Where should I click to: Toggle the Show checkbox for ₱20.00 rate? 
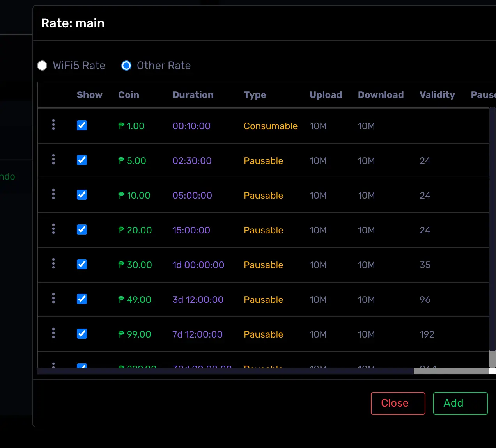[x=82, y=229]
